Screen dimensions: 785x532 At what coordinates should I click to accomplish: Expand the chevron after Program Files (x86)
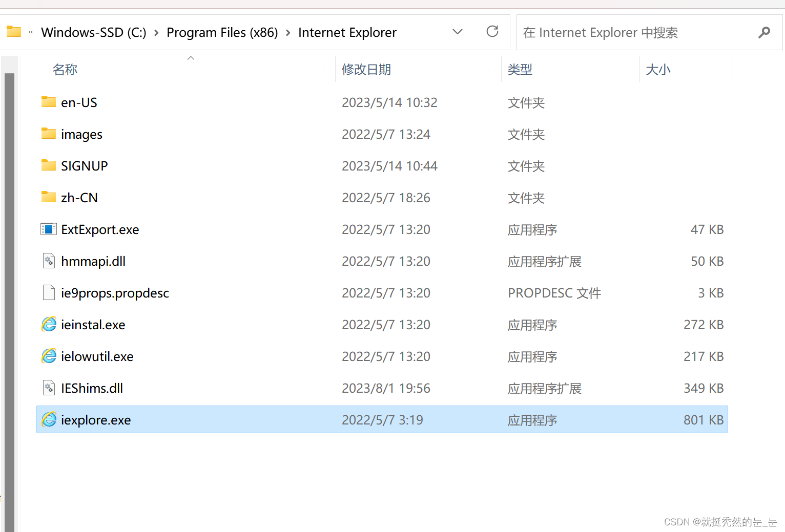coord(288,33)
